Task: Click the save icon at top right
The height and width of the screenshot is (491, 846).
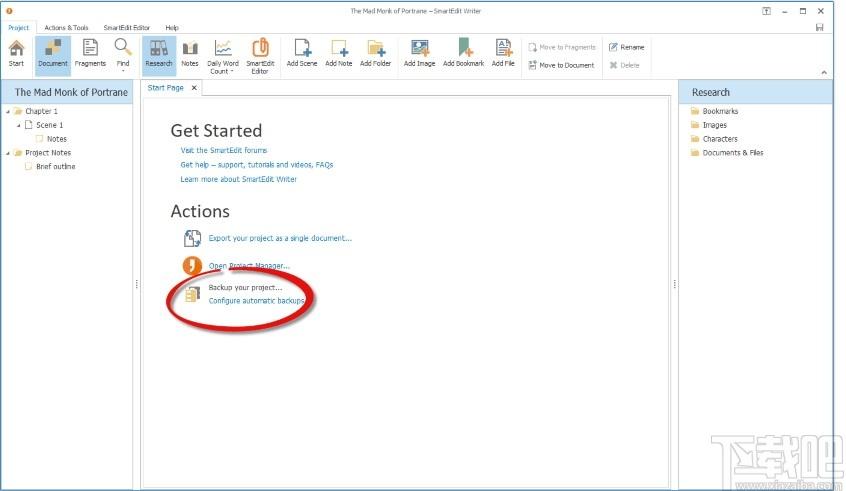Action: [x=820, y=28]
